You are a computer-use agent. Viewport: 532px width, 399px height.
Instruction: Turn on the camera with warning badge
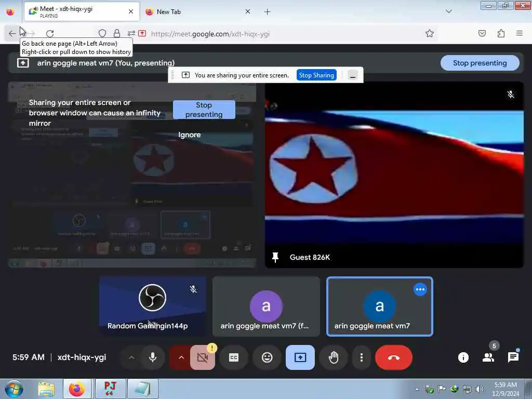pyautogui.click(x=203, y=357)
